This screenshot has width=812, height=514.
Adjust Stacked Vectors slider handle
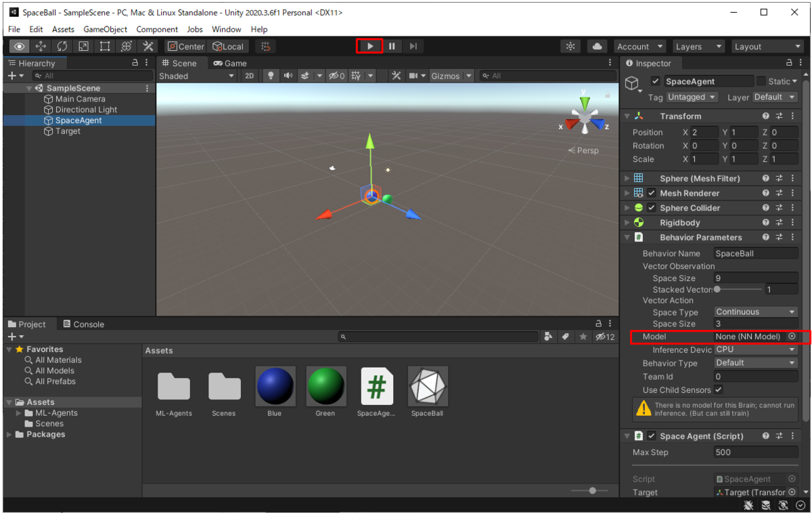pos(717,289)
